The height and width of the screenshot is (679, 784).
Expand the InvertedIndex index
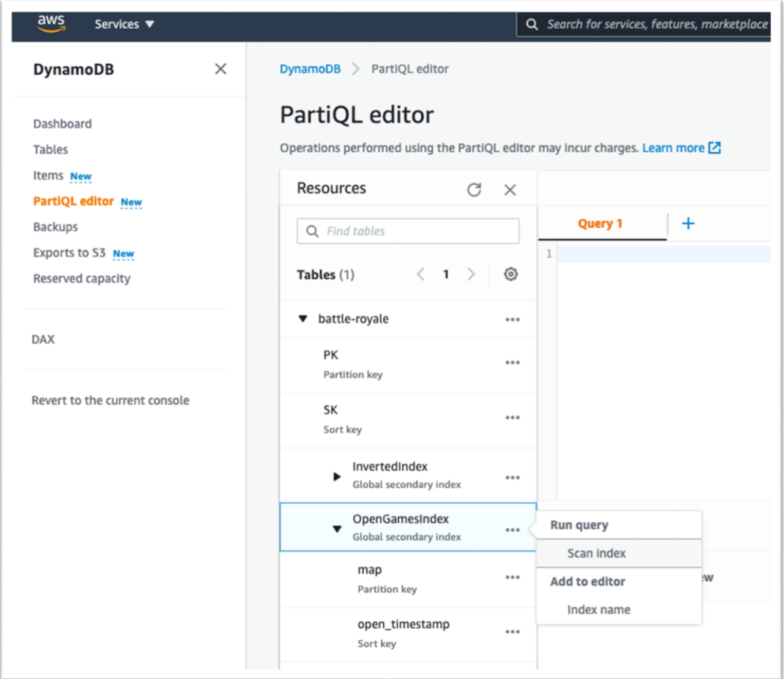click(x=336, y=476)
